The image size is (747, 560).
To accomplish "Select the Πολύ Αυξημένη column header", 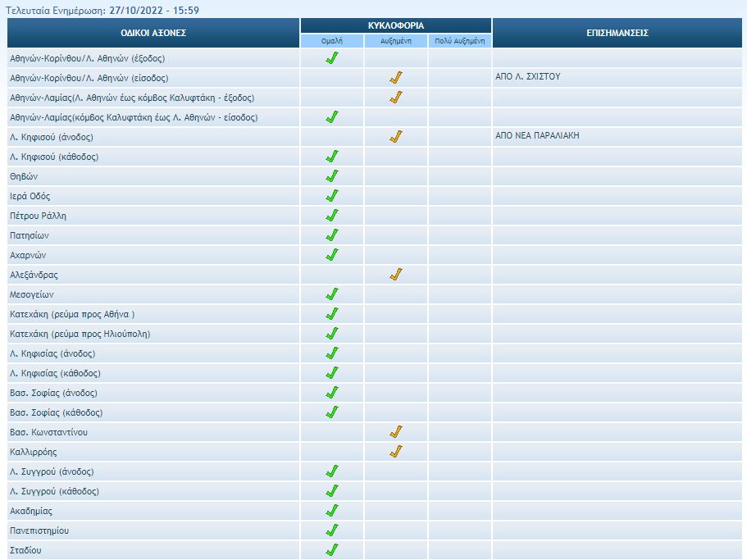I will pyautogui.click(x=460, y=40).
